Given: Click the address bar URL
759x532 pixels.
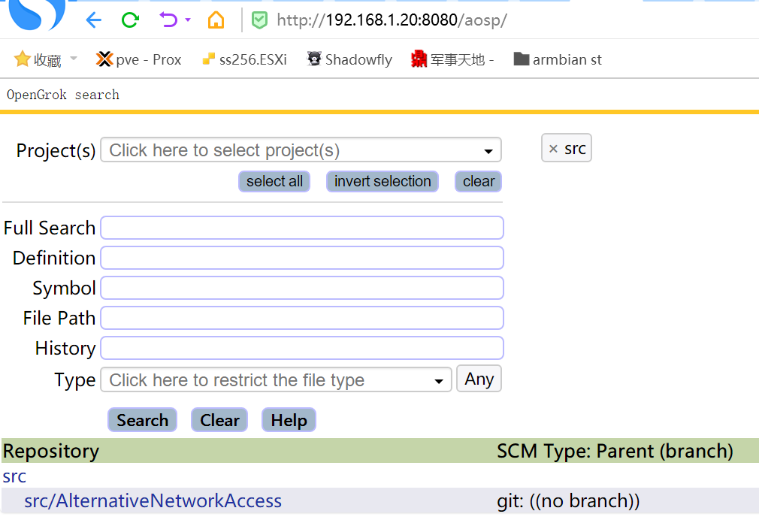Looking at the screenshot, I should tap(392, 20).
